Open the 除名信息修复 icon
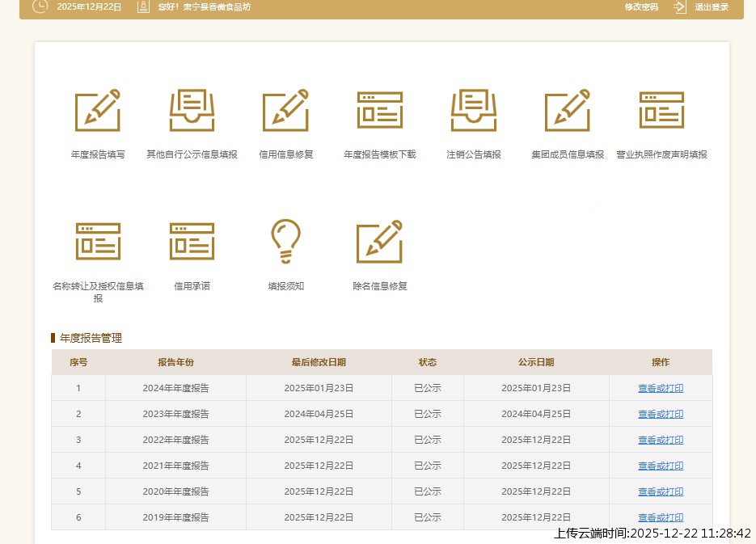Screen dimensions: 756x544 click(379, 242)
